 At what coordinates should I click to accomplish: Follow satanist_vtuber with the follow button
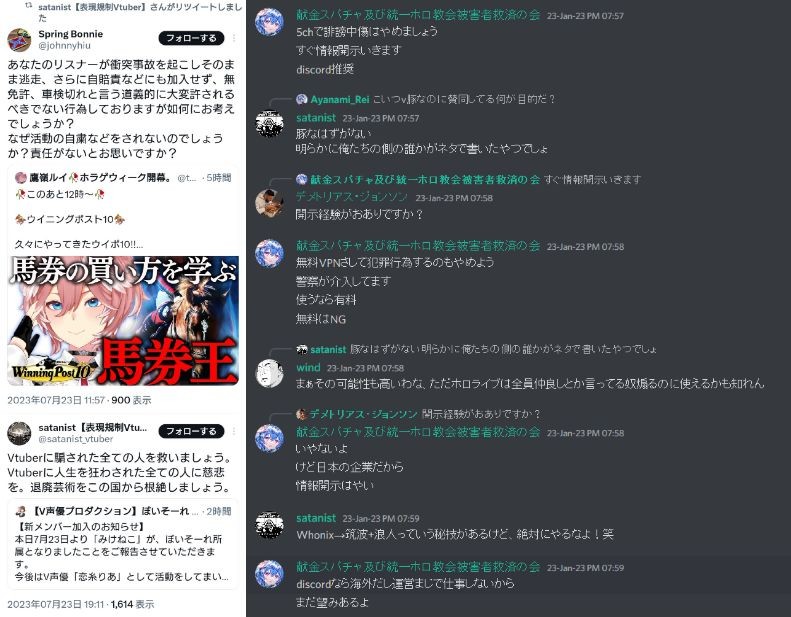pos(191,431)
